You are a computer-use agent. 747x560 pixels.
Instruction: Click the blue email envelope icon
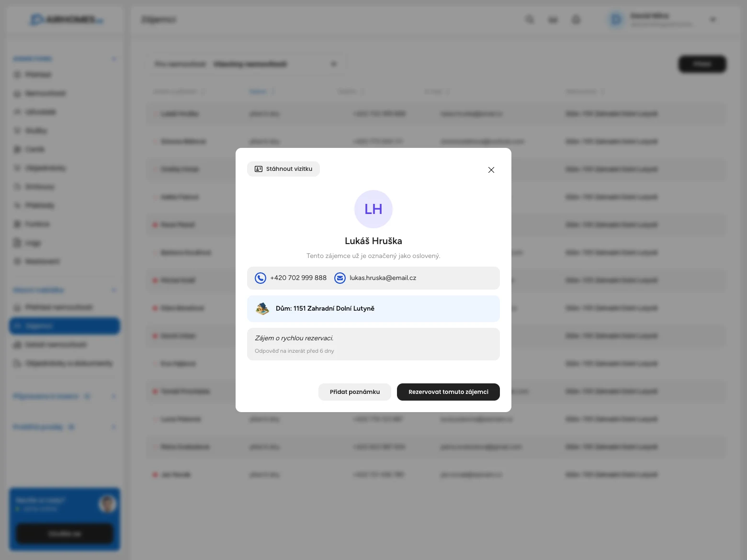coord(340,278)
